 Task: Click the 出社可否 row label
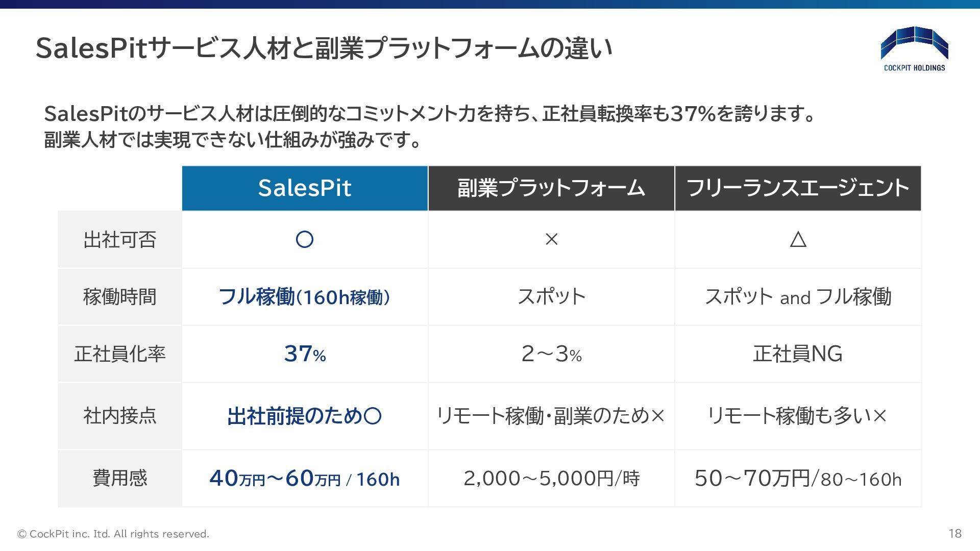point(120,239)
